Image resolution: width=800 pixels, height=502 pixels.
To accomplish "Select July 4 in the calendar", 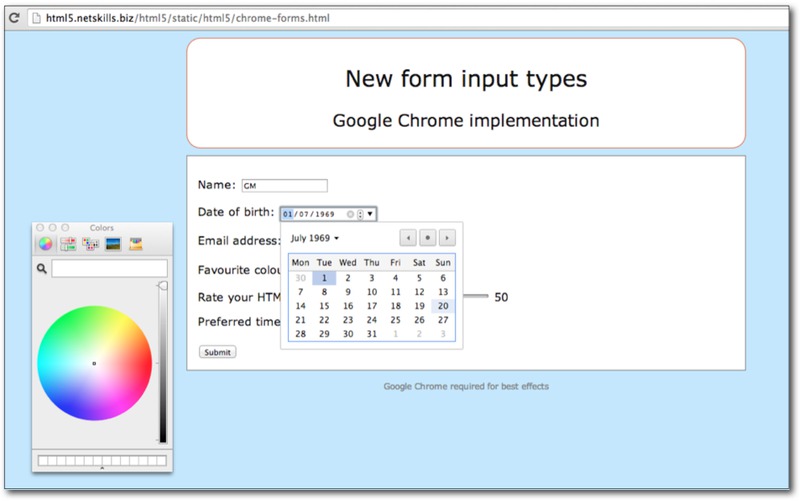I will tap(395, 278).
